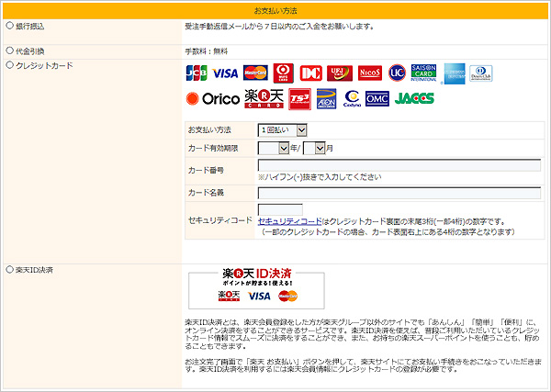Click the カード名義 row label
The width and height of the screenshot is (551, 392).
click(x=206, y=193)
